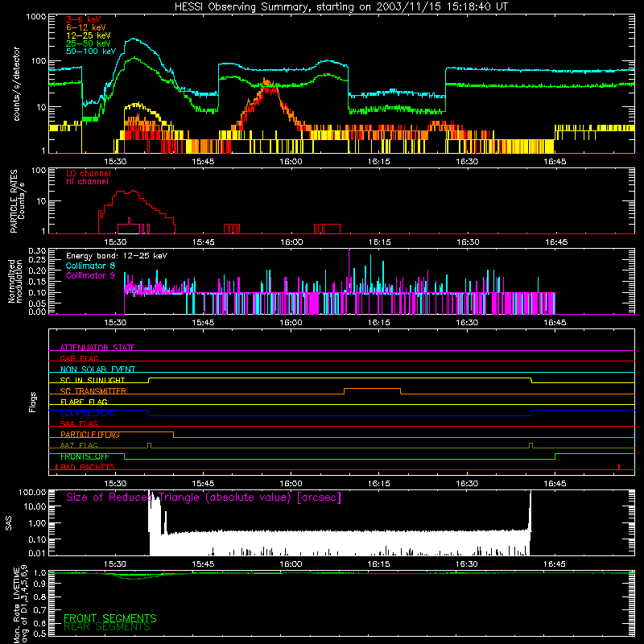Click the vertical 'Flags' axis label
The image size is (644, 644).
click(x=33, y=402)
